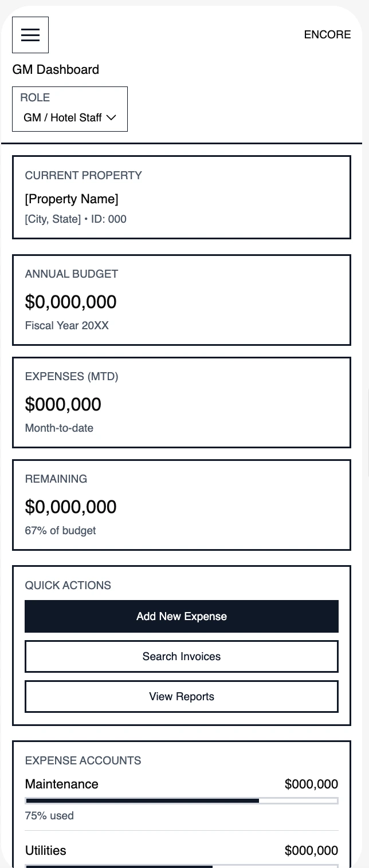The width and height of the screenshot is (369, 868).
Task: Open the Annual Budget card
Action: click(x=181, y=299)
